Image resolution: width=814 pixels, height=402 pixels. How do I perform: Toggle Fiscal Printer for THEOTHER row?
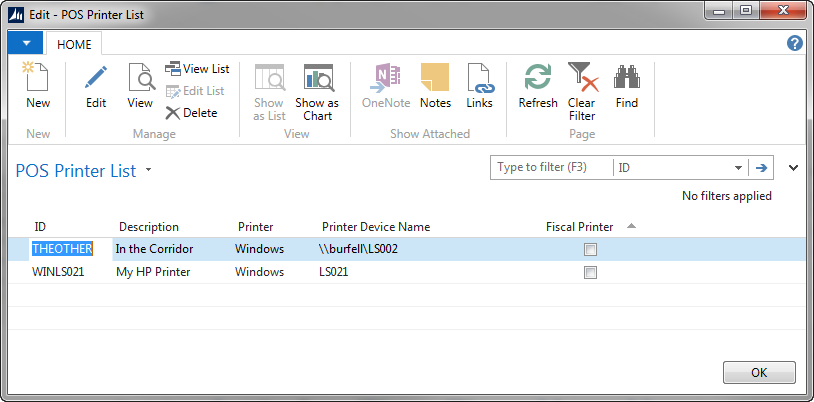pyautogui.click(x=591, y=249)
